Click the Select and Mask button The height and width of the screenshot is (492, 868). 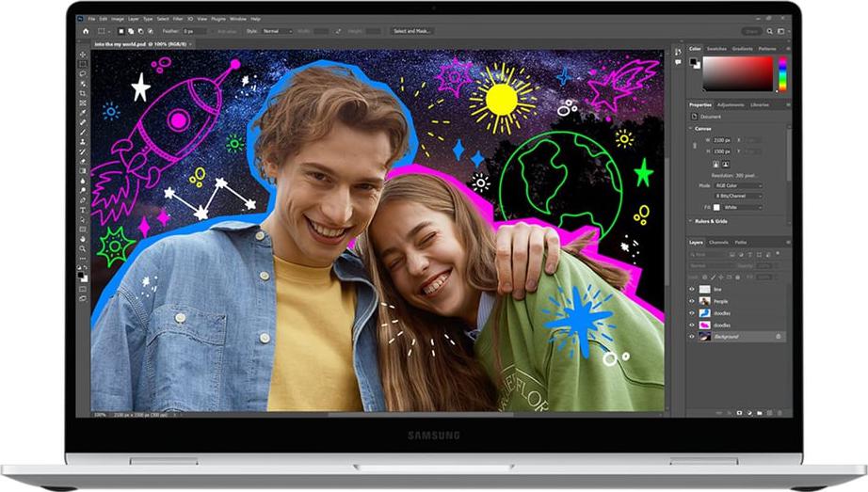411,31
